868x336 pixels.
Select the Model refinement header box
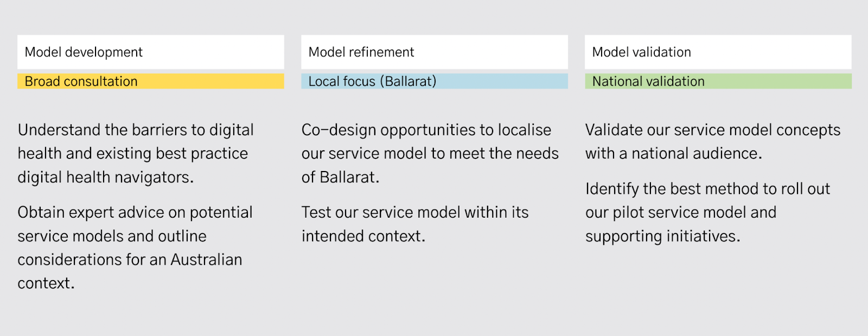point(435,52)
